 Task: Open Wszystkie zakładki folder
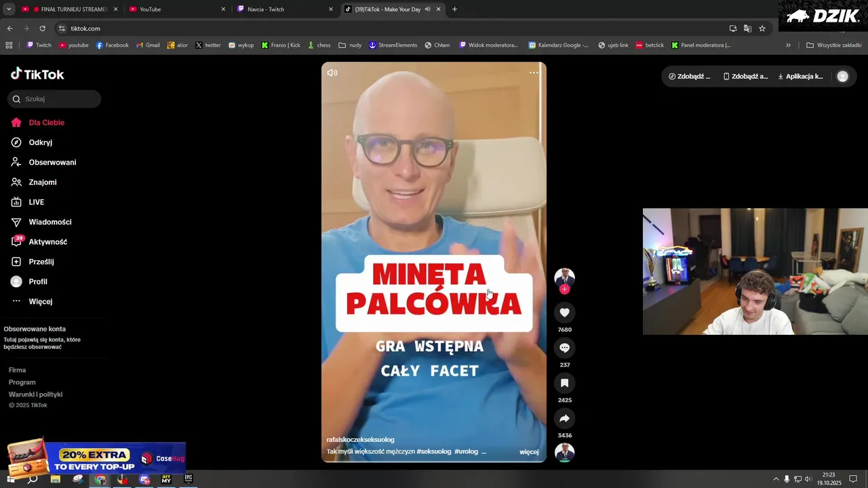pyautogui.click(x=833, y=45)
